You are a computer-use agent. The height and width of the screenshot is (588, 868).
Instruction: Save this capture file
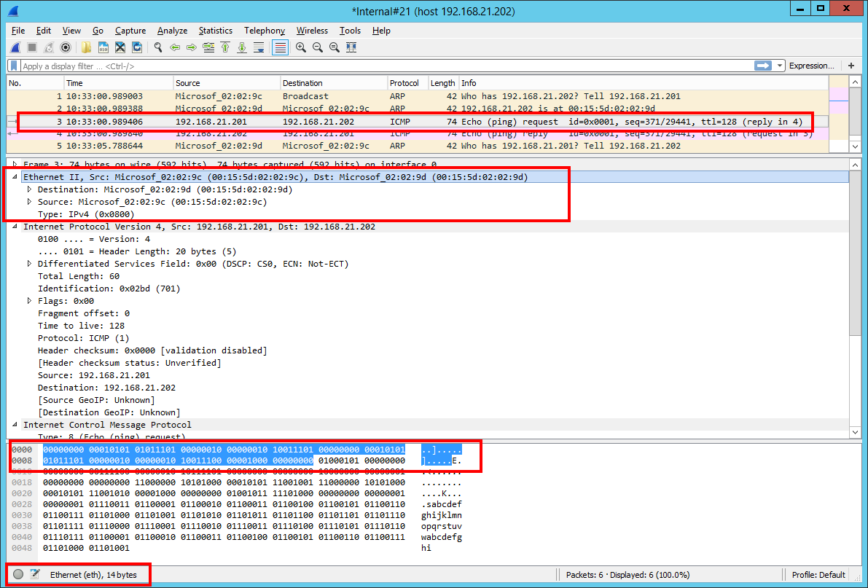(103, 47)
